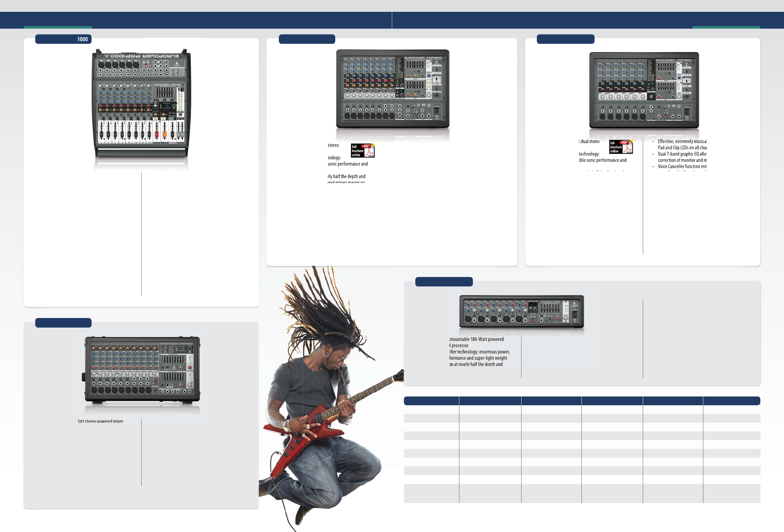Click the 'Pad and Clip LEDs on all' line
The width and height of the screenshot is (784, 532).
(682, 148)
